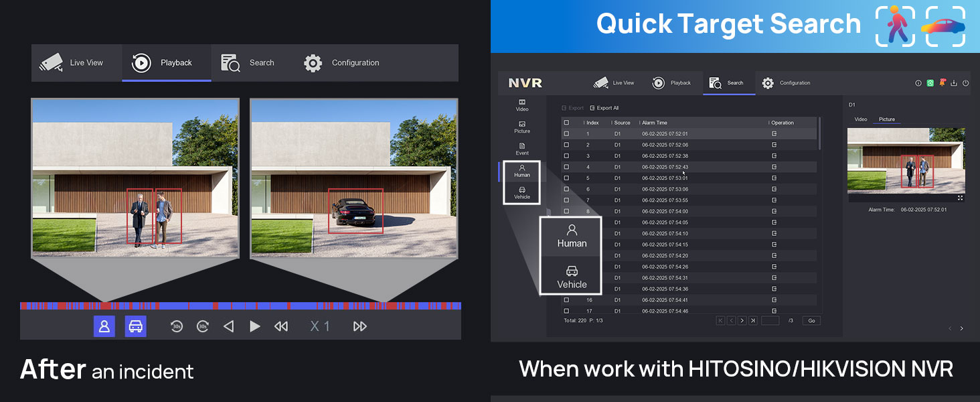Screen dimensions: 980x402
Task: Click export icon for row 06-02-2025 07:52:06
Action: point(774,145)
